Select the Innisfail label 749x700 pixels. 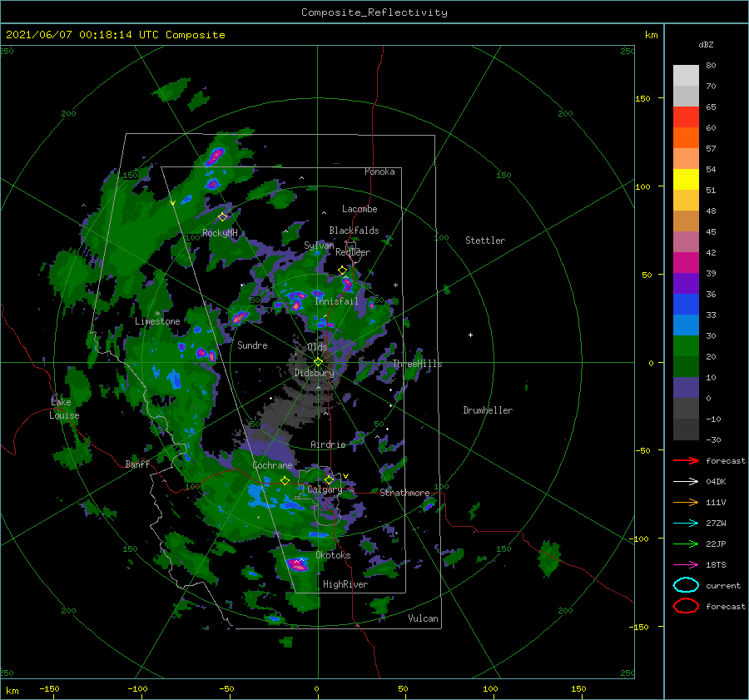coord(336,301)
